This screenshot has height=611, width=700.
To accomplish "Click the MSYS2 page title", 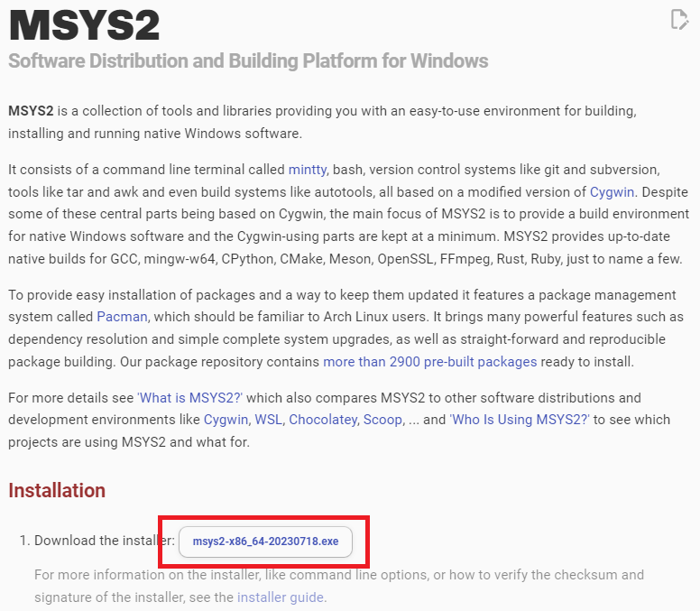I will coord(84,25).
